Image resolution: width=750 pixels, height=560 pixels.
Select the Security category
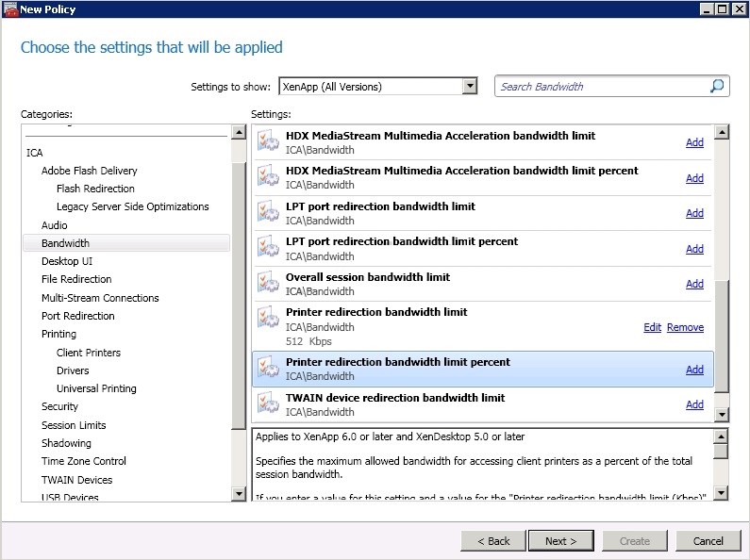59,406
